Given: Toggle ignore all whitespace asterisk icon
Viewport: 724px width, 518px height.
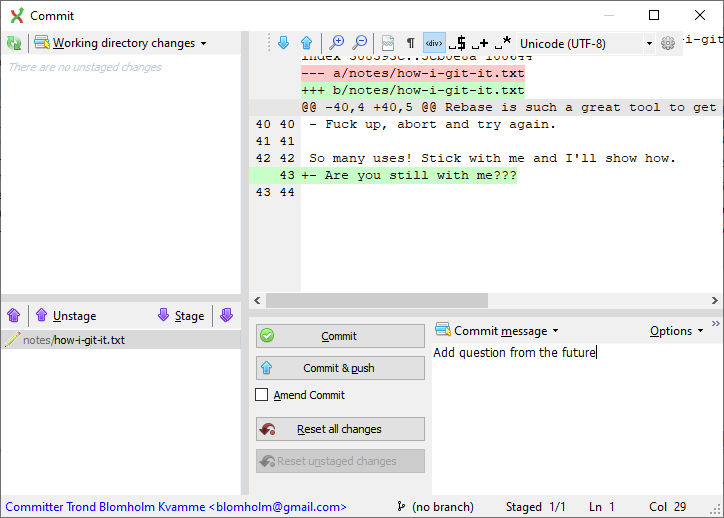Looking at the screenshot, I should 503,43.
